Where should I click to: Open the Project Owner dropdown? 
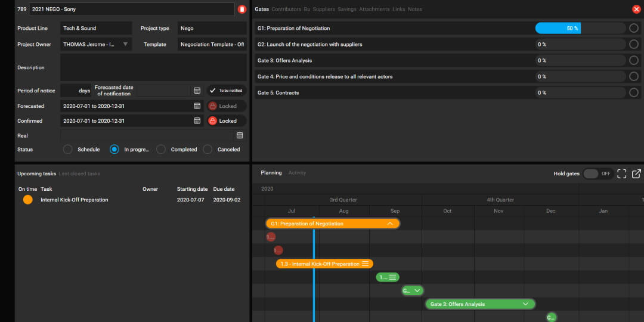pyautogui.click(x=125, y=44)
